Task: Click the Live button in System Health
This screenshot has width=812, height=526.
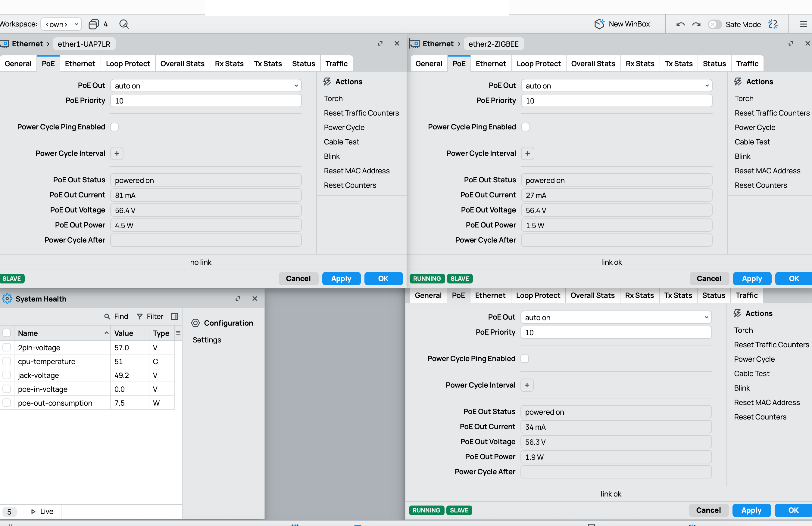Action: pyautogui.click(x=42, y=511)
